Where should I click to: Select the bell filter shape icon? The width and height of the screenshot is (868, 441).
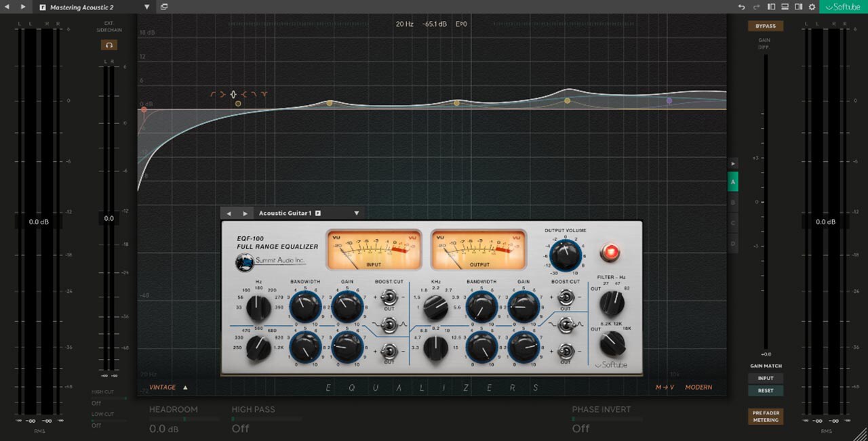(x=233, y=94)
